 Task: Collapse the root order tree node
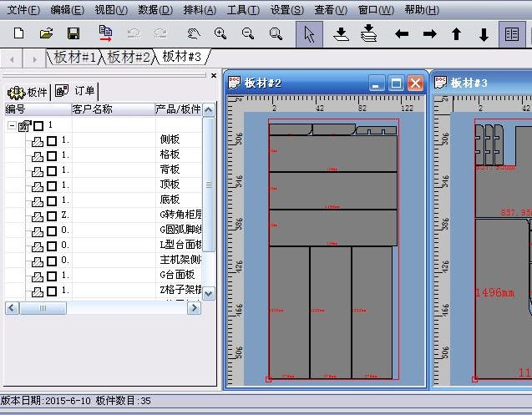[x=12, y=125]
